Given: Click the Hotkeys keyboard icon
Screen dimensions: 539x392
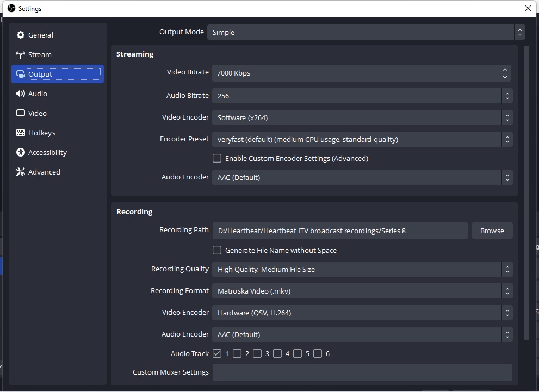Looking at the screenshot, I should [21, 133].
